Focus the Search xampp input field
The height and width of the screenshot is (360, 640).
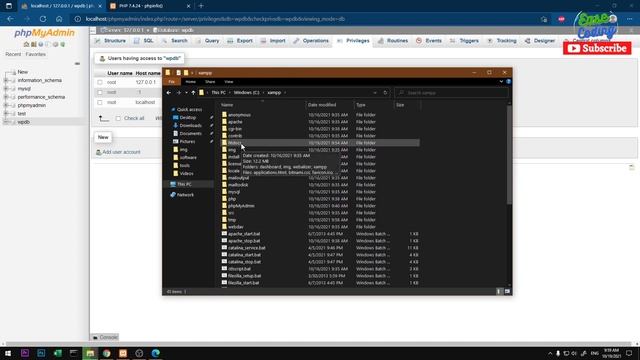451,93
